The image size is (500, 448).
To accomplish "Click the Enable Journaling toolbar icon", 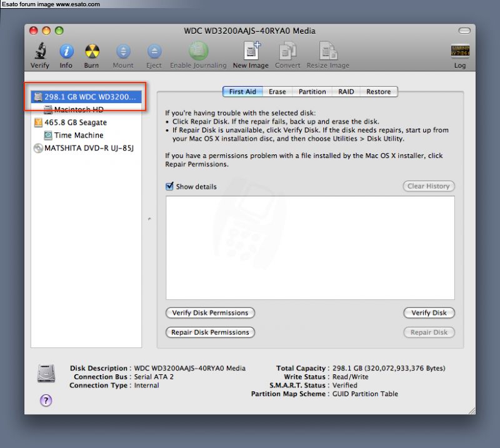I will coord(198,51).
